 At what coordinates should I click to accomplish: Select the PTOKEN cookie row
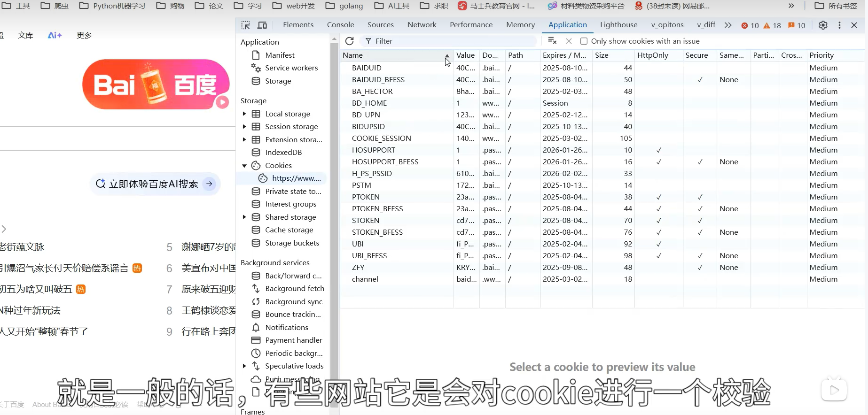pos(366,197)
